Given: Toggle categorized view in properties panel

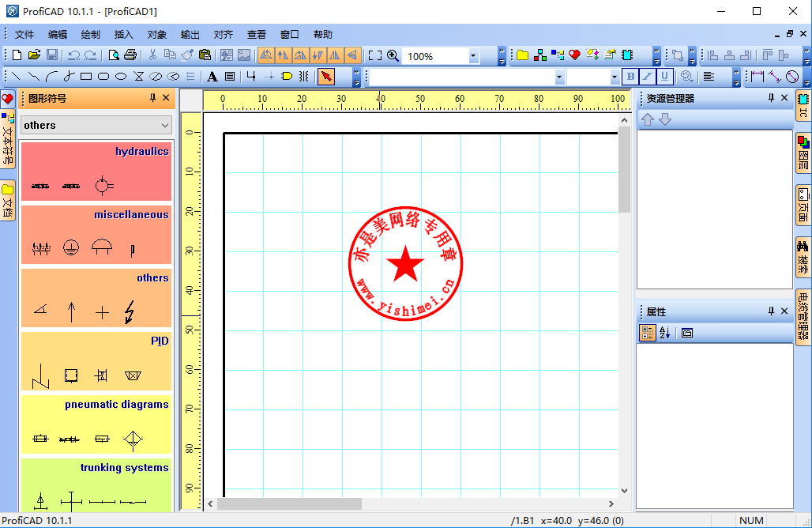Looking at the screenshot, I should [x=648, y=333].
